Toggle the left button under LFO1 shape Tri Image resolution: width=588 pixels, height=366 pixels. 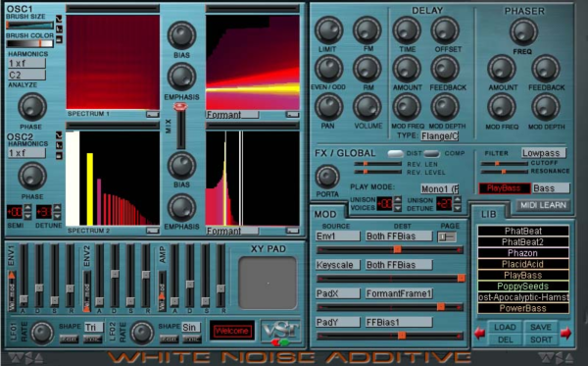69,340
